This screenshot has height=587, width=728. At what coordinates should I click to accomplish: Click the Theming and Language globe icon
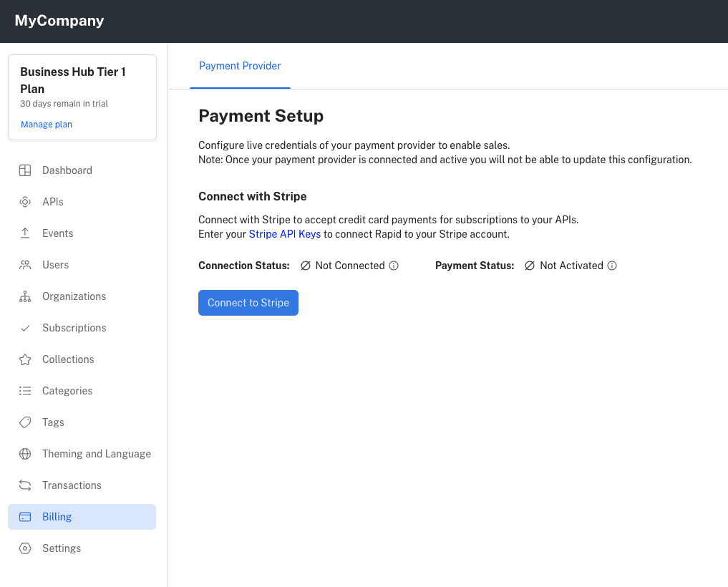tap(25, 454)
